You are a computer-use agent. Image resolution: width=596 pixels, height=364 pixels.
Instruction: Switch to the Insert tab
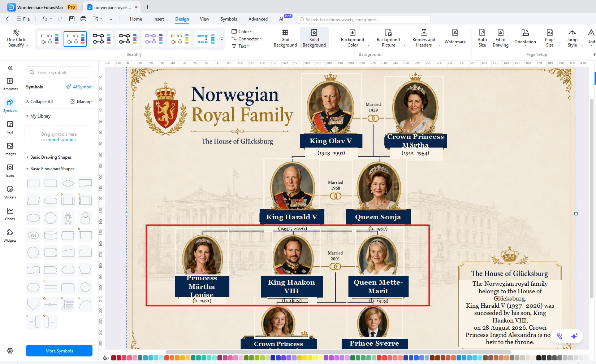159,19
